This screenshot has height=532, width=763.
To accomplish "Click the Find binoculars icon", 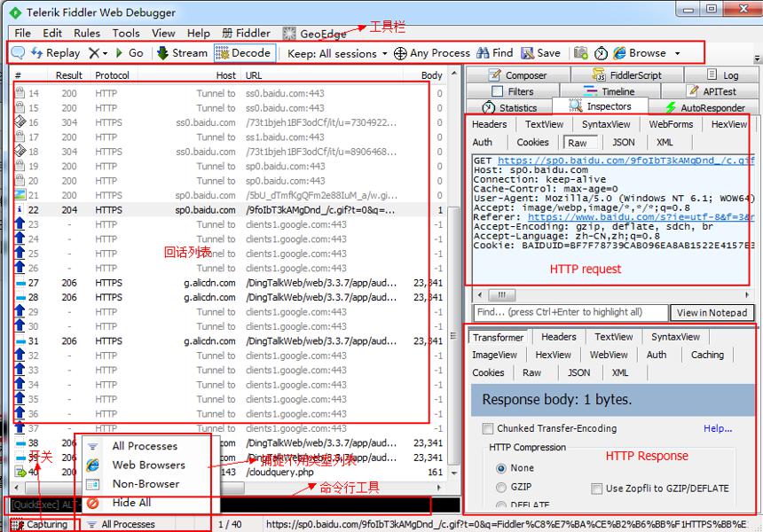I will 483,52.
